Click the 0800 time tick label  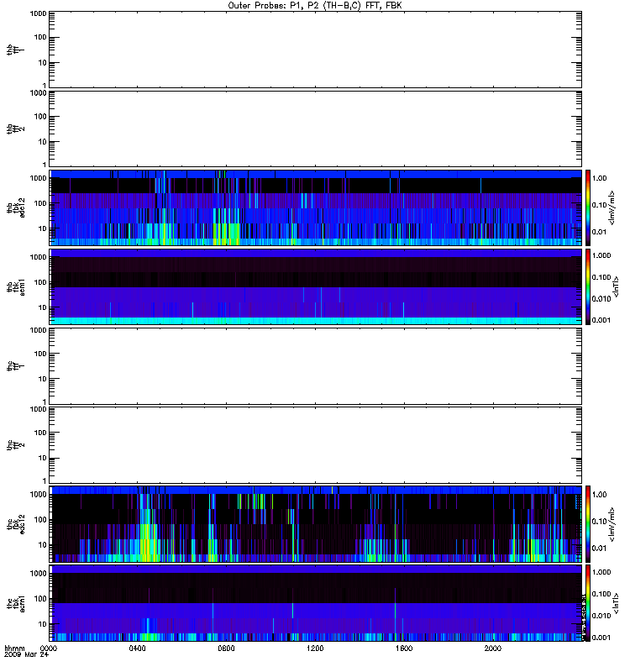pyautogui.click(x=226, y=648)
